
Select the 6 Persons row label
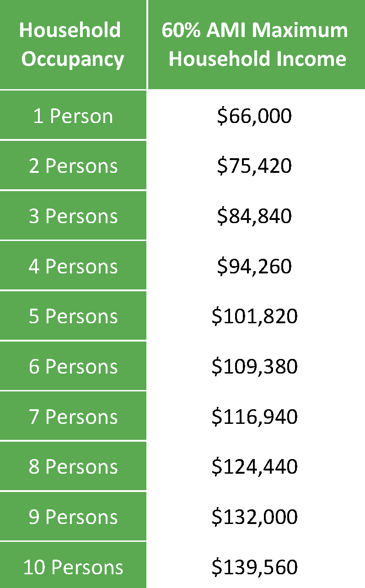click(73, 367)
